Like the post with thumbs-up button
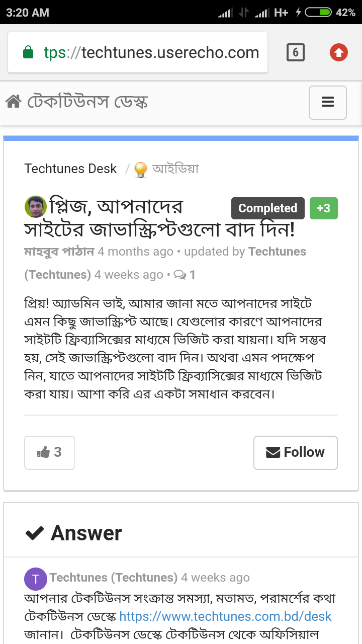This screenshot has width=362, height=644. pos(50,452)
